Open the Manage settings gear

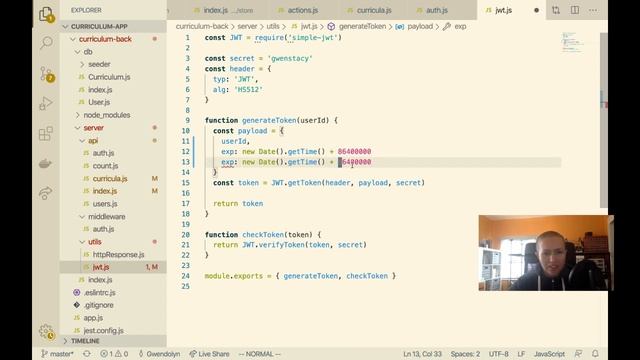tap(46, 332)
